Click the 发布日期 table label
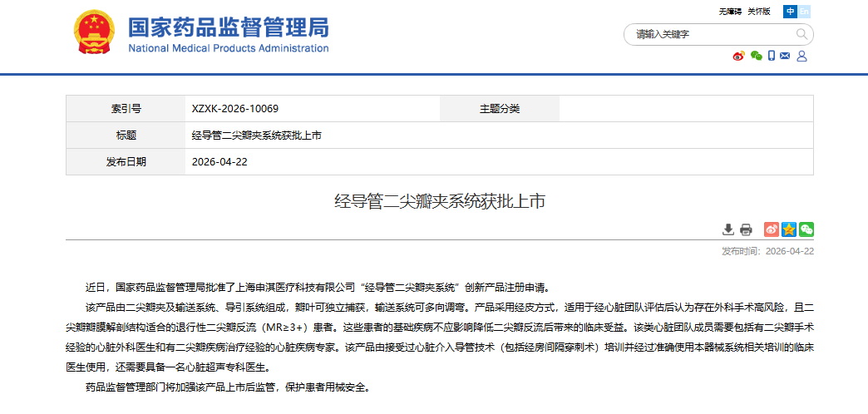 pos(126,162)
